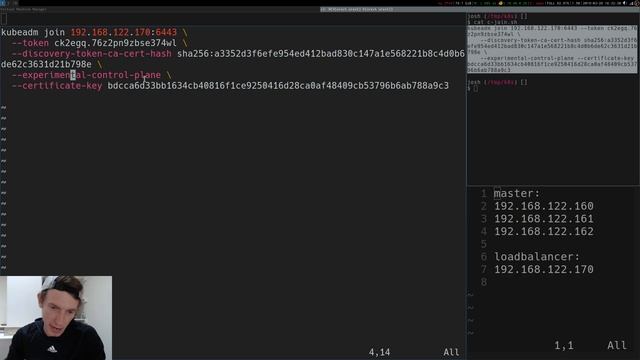
Task: Click the --discovery-token-ca-cert-hash flag
Action: (92, 53)
